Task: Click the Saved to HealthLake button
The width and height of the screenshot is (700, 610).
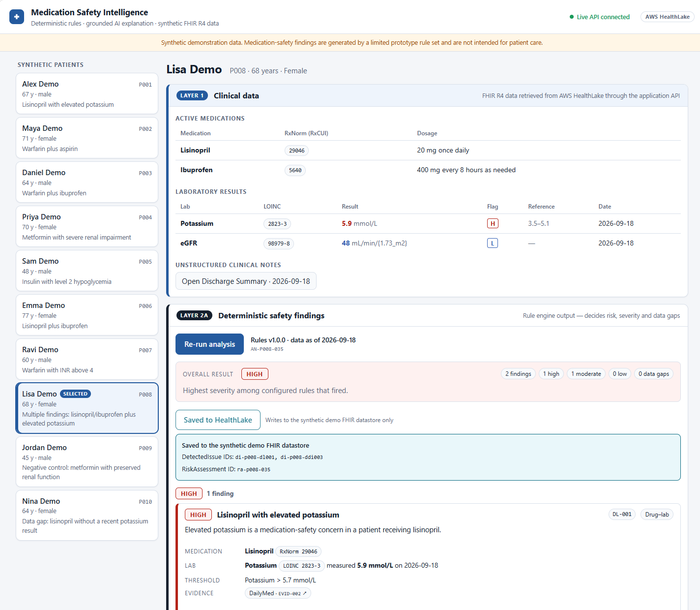Action: [218, 420]
